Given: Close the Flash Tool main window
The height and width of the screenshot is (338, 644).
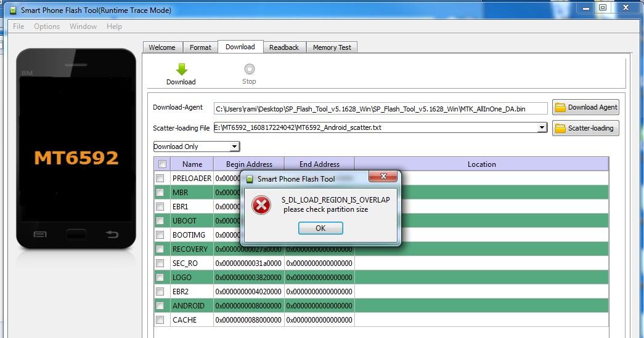Looking at the screenshot, I should tap(626, 7).
